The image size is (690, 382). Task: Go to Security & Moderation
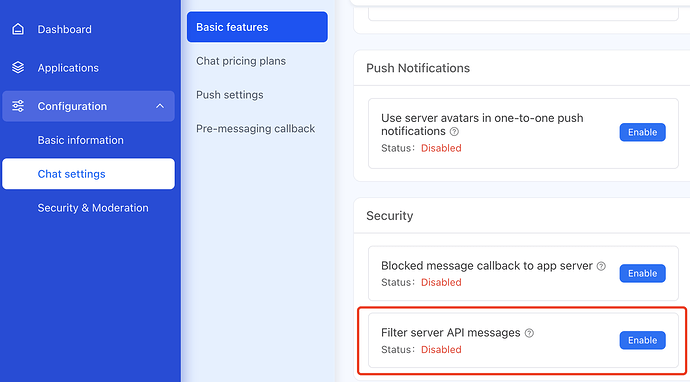click(93, 208)
